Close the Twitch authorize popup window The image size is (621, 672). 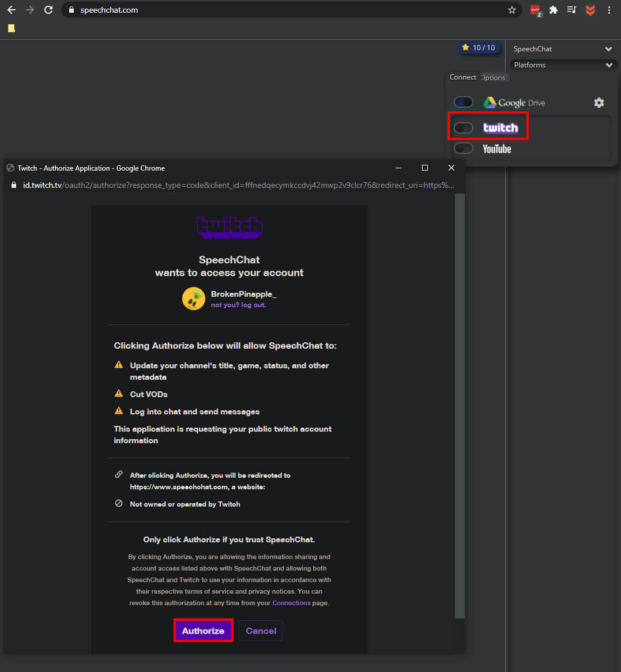click(x=451, y=168)
